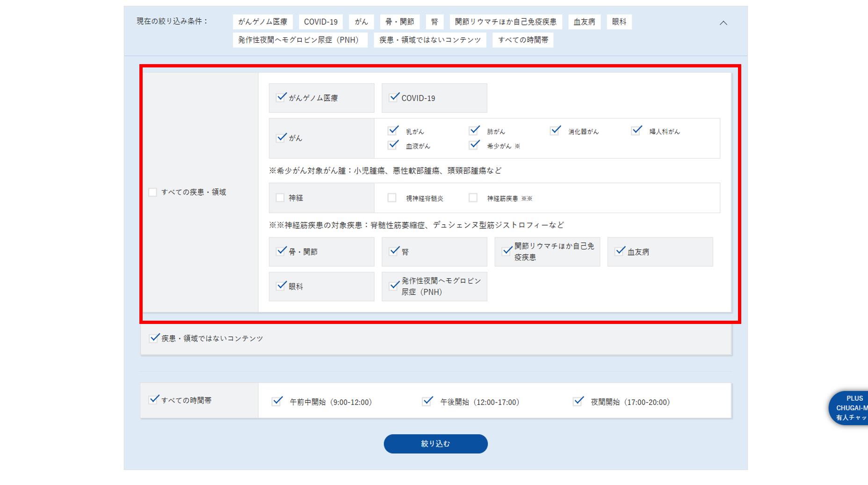Uncheck the 眼科 checkbox

(x=281, y=286)
